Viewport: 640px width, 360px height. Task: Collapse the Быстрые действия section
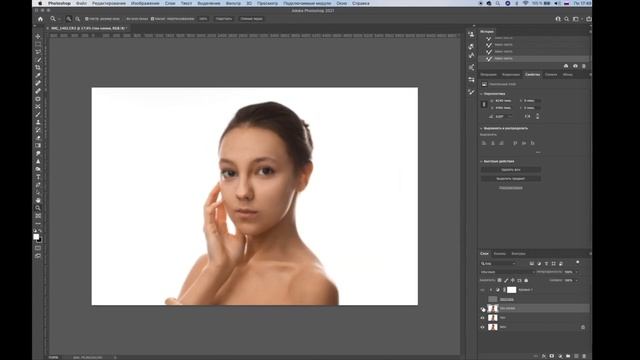pos(481,162)
